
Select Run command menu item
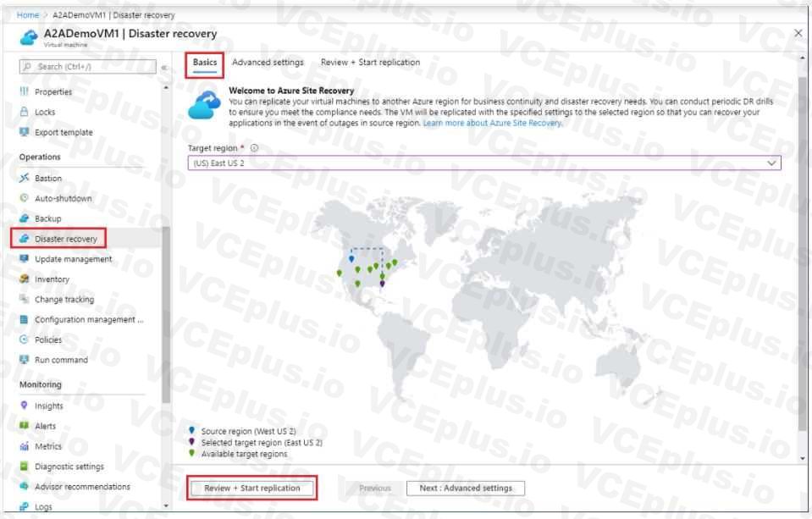62,360
